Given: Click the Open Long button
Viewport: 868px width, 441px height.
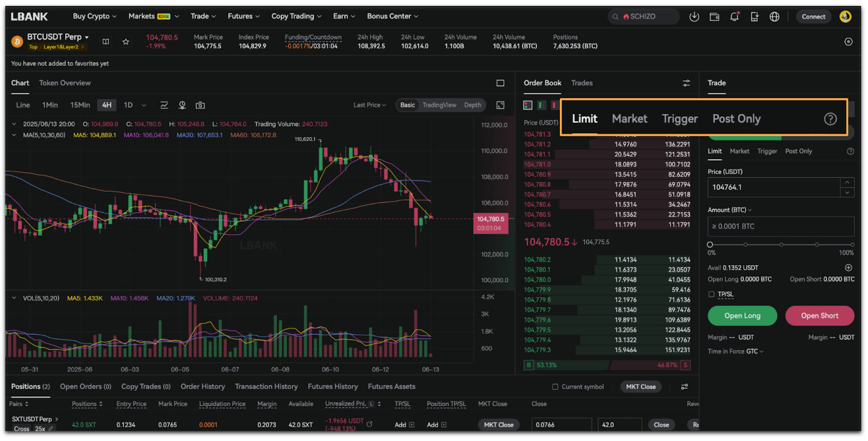Looking at the screenshot, I should coord(742,316).
